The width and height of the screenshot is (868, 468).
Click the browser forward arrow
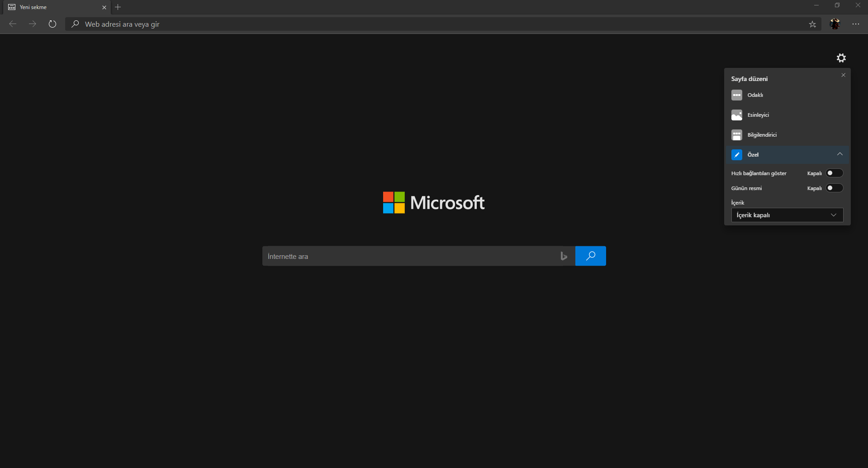[x=33, y=24]
